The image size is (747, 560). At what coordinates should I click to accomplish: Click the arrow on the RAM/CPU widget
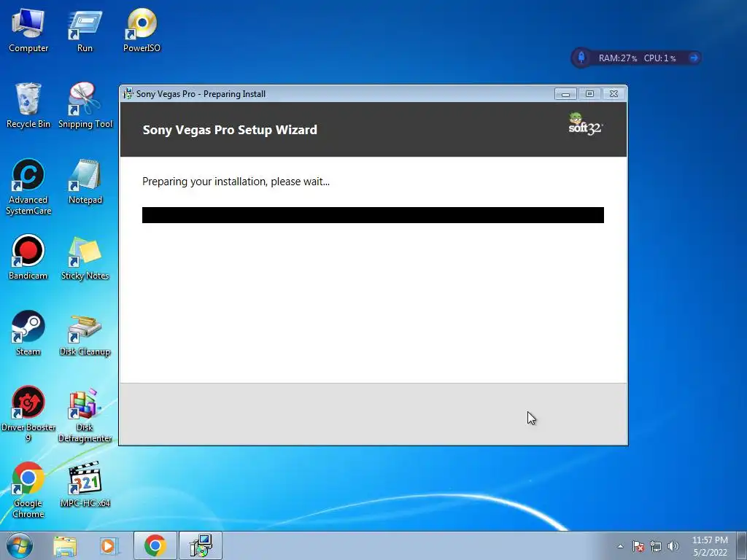click(694, 58)
